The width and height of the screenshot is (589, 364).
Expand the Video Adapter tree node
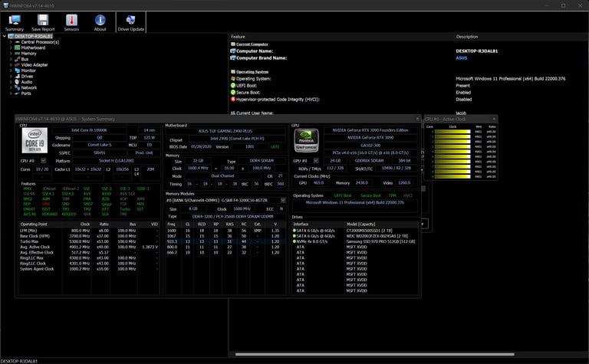(x=11, y=64)
